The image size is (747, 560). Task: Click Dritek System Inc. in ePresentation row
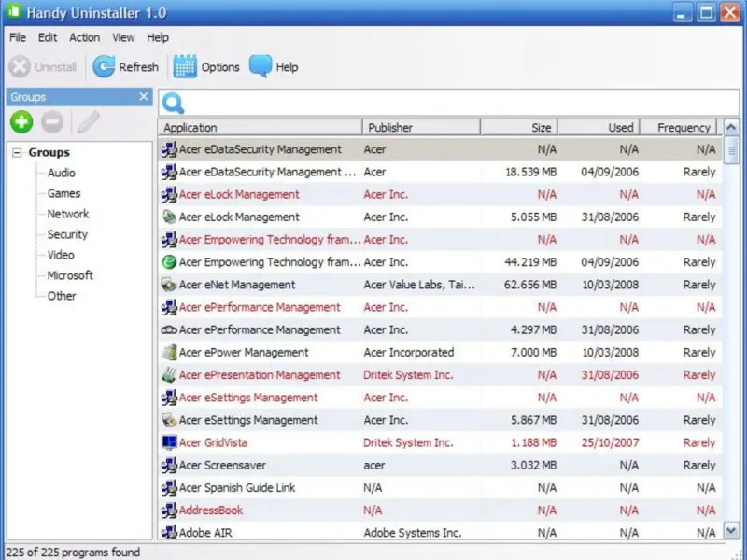408,375
